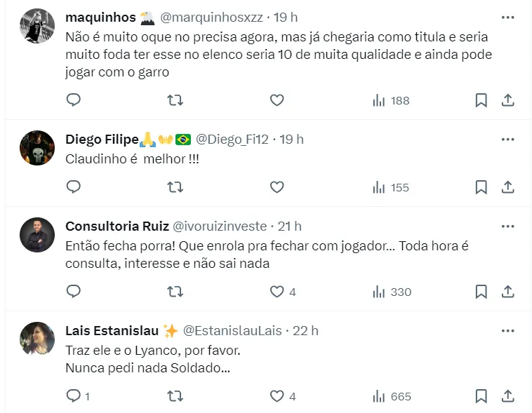Share maquinhos' tweet
This screenshot has height=413, width=532.
pyautogui.click(x=507, y=100)
